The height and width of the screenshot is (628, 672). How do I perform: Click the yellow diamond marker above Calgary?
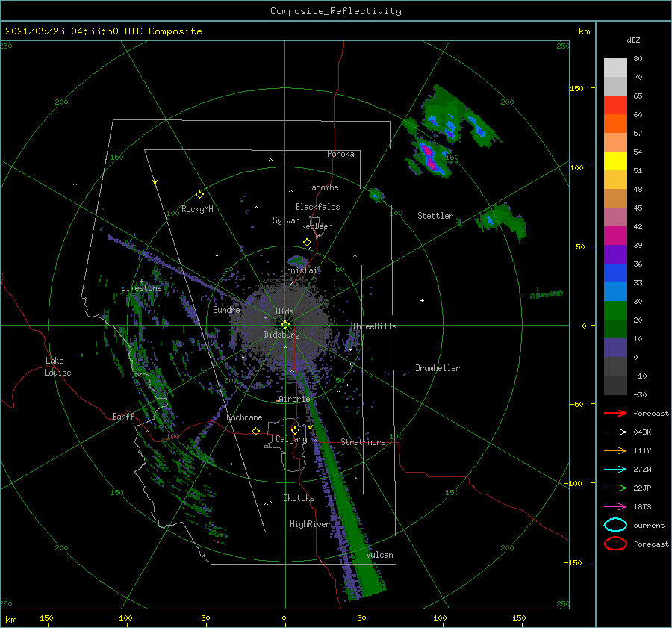295,430
